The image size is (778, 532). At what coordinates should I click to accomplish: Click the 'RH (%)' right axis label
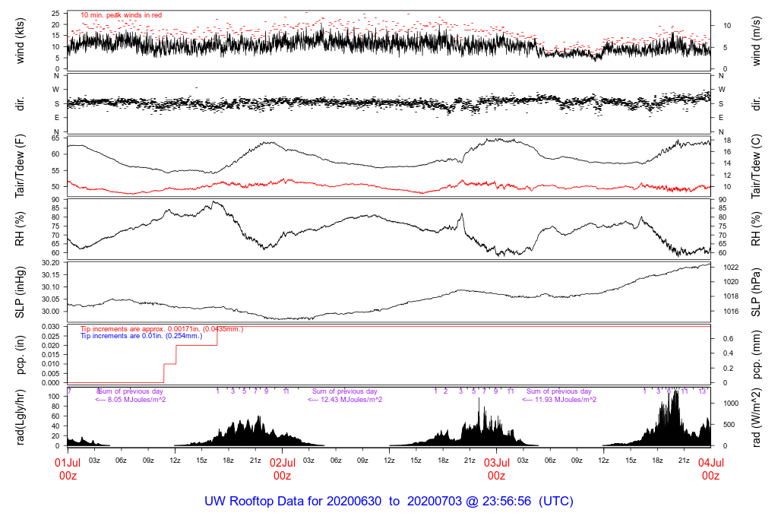point(756,230)
